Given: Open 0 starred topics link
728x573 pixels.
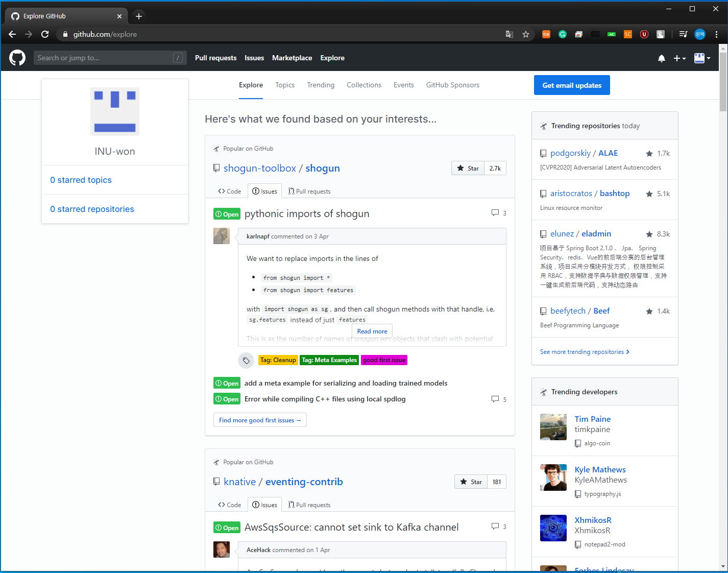Looking at the screenshot, I should tap(81, 180).
